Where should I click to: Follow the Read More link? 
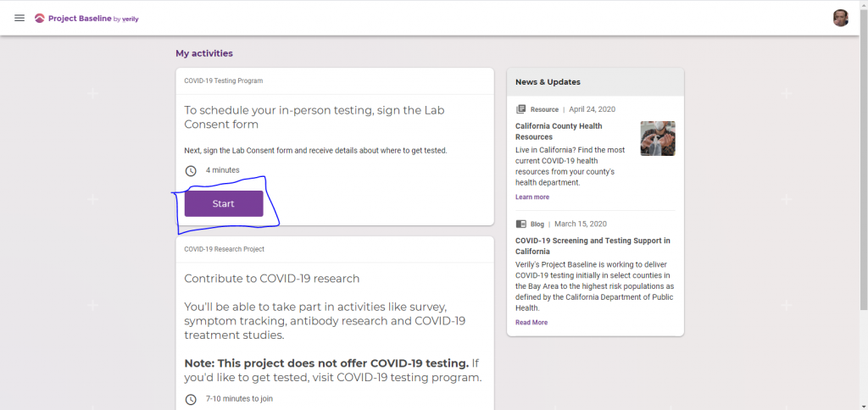pyautogui.click(x=531, y=323)
